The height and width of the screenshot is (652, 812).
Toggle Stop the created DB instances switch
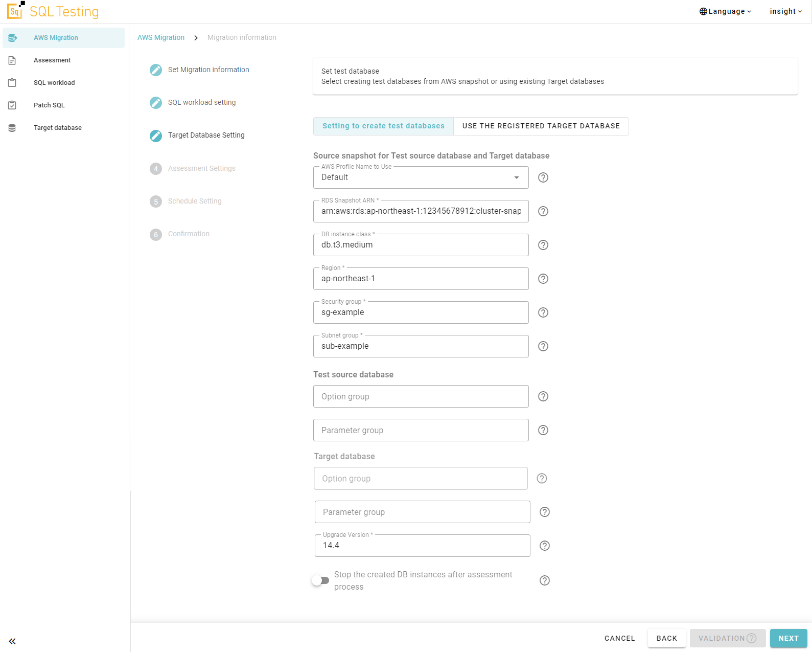(320, 580)
